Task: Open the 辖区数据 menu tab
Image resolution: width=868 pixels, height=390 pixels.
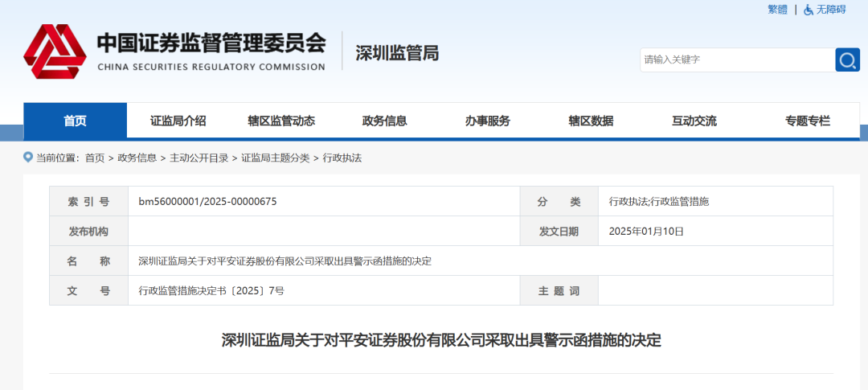Action: click(x=591, y=121)
